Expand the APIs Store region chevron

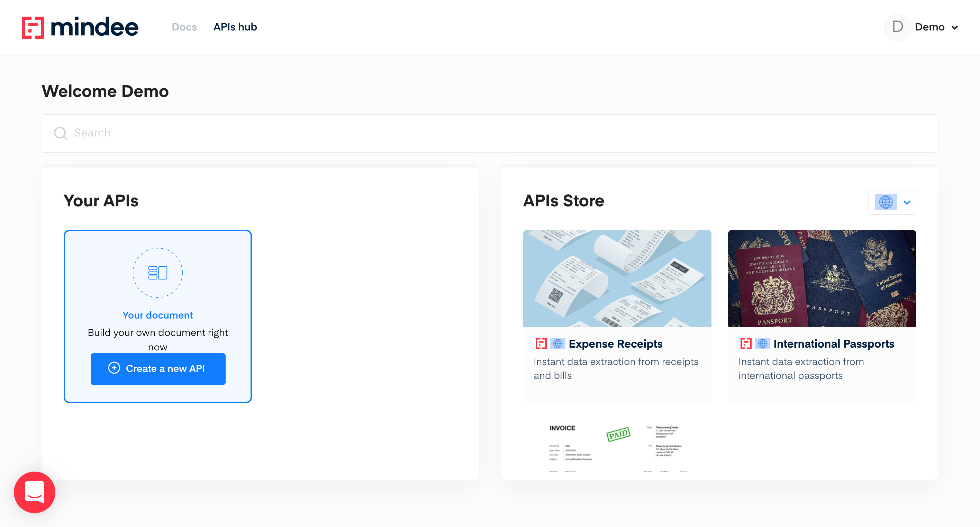coord(907,202)
